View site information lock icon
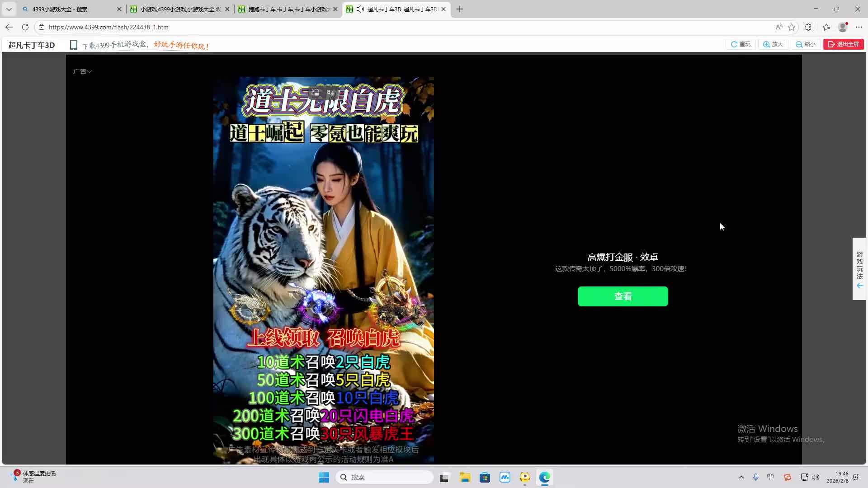Viewport: 868px width, 488px height. click(x=42, y=27)
